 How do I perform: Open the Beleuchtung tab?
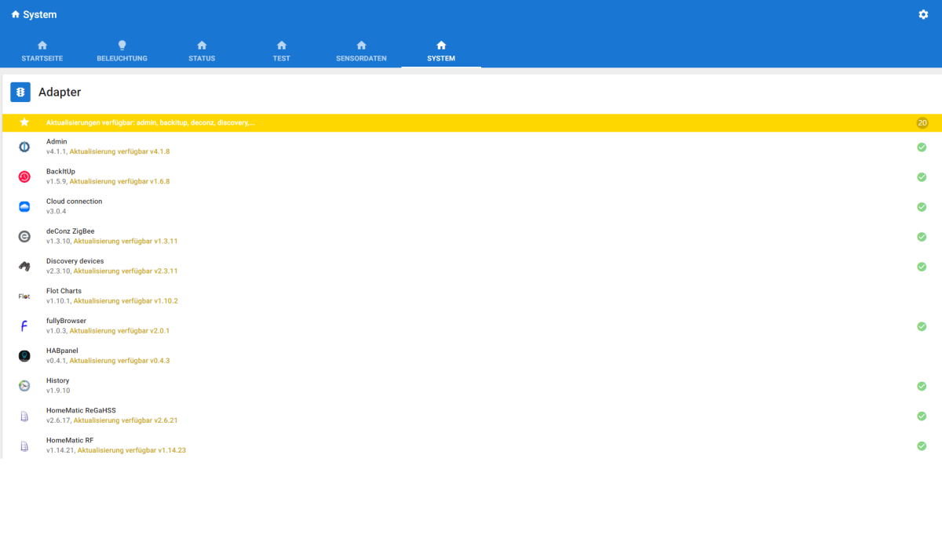tap(122, 52)
